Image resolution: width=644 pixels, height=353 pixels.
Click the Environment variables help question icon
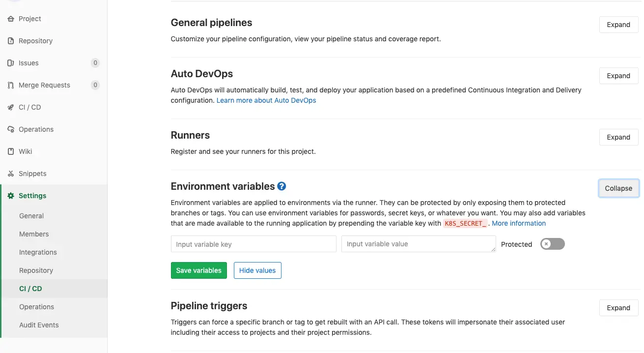281,186
